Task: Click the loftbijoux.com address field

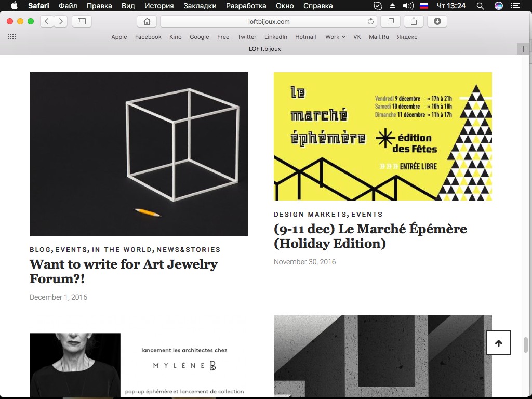Action: (269, 21)
